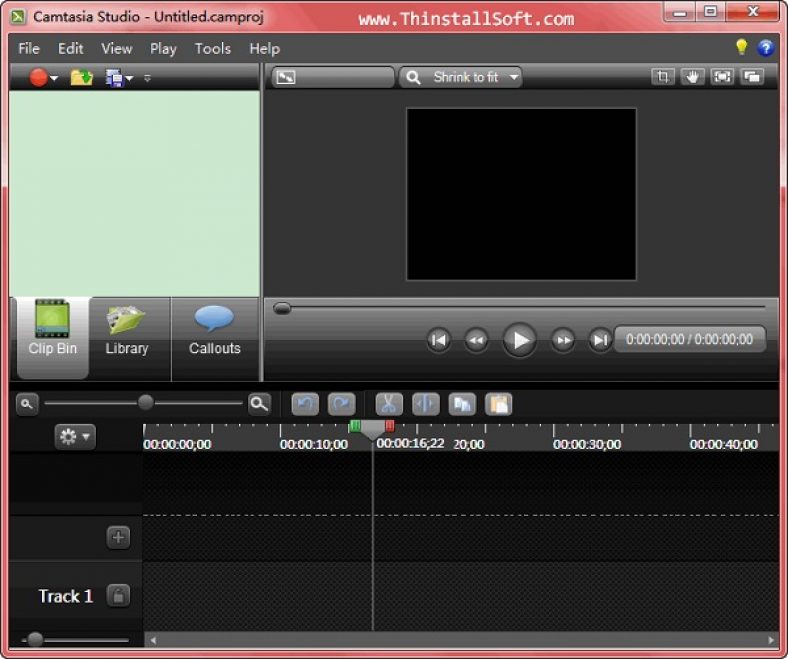Click the timeline zoom out magnifier
Viewport: 788px width, 659px height.
tap(27, 404)
